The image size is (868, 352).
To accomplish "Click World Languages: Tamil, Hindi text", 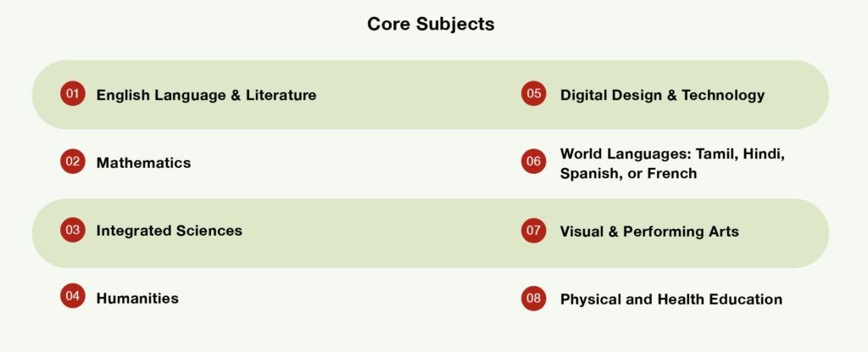I will [x=672, y=154].
